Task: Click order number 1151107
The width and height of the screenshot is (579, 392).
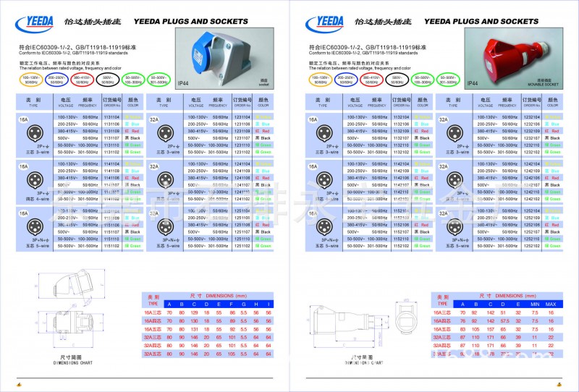Action: 111,232
